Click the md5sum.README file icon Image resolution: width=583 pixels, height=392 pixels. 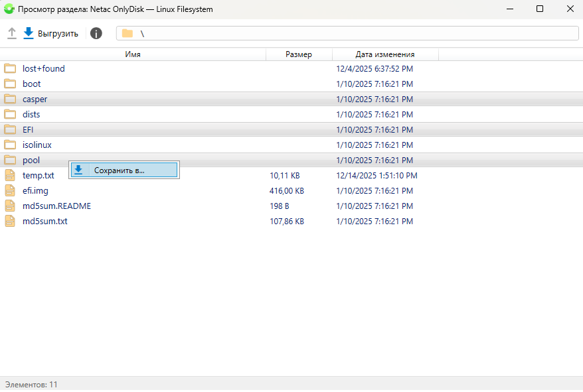coord(10,206)
